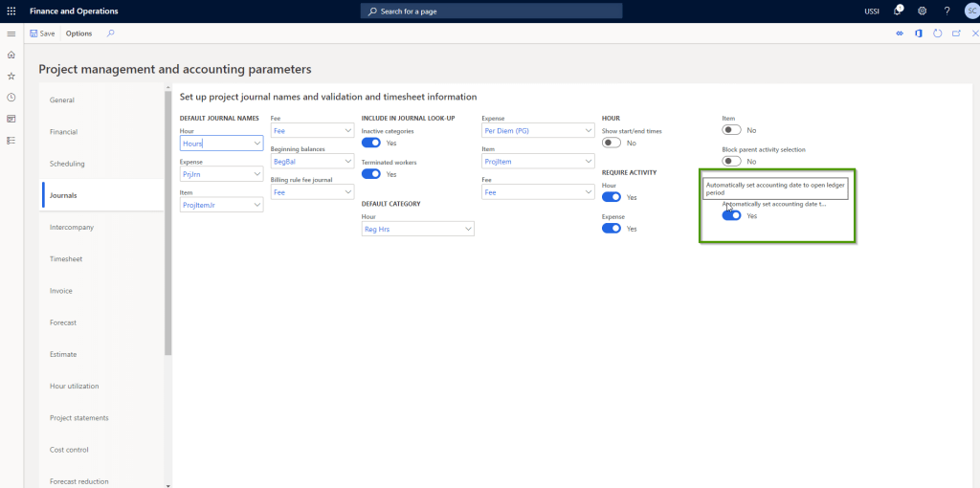Select the Intercompany tab
Screen dimensions: 980x488
tap(72, 227)
